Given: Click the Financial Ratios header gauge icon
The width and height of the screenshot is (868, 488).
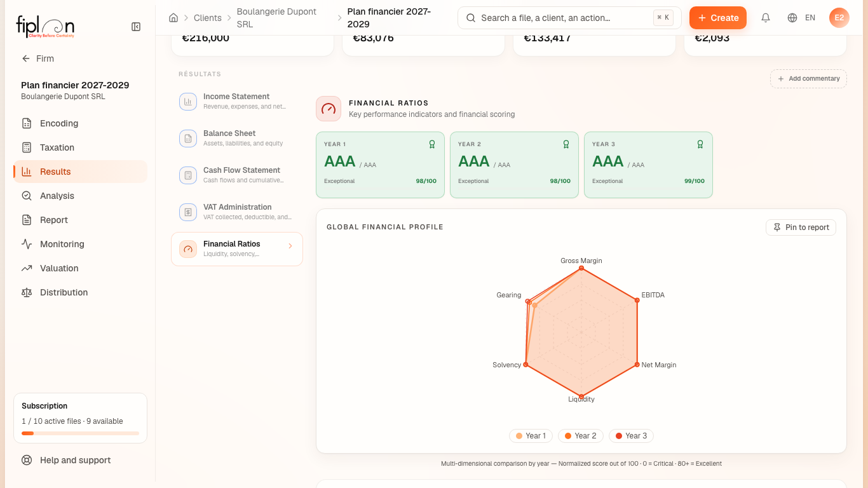Looking at the screenshot, I should (329, 109).
